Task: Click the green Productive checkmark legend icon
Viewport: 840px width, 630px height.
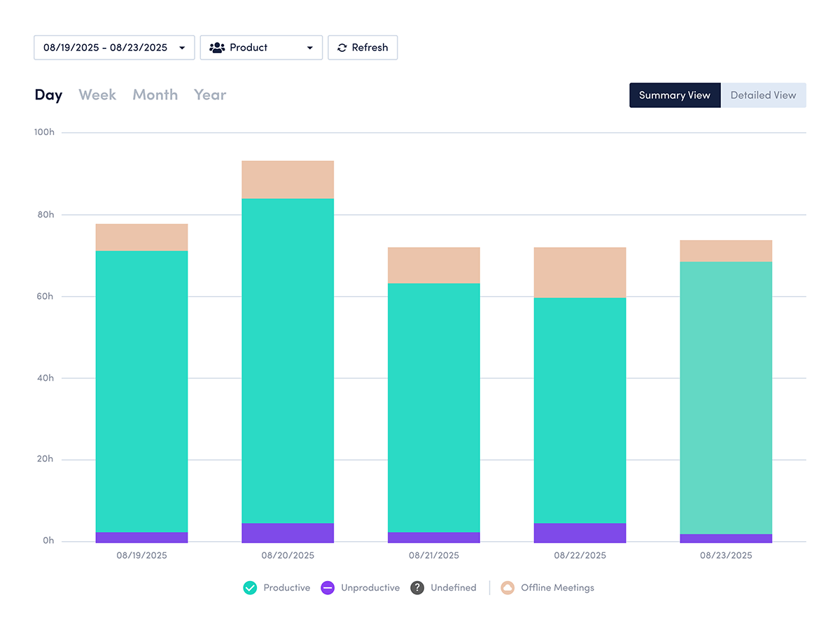Action: (250, 588)
